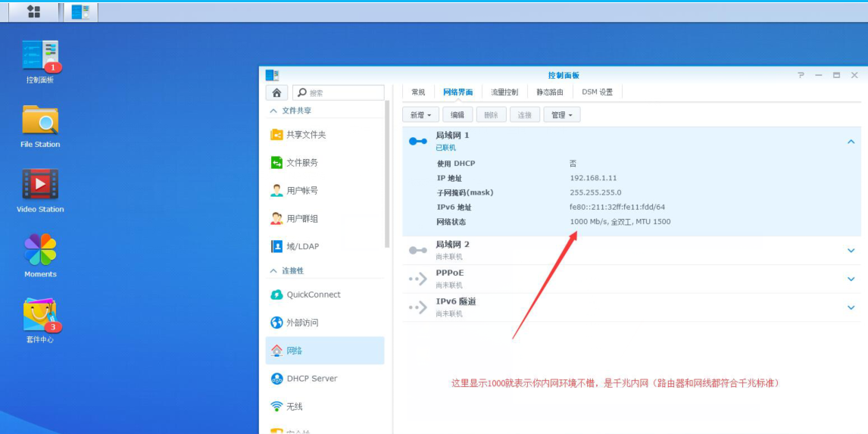Open the 新增 dropdown menu
Screen dimensions: 868x434
420,115
